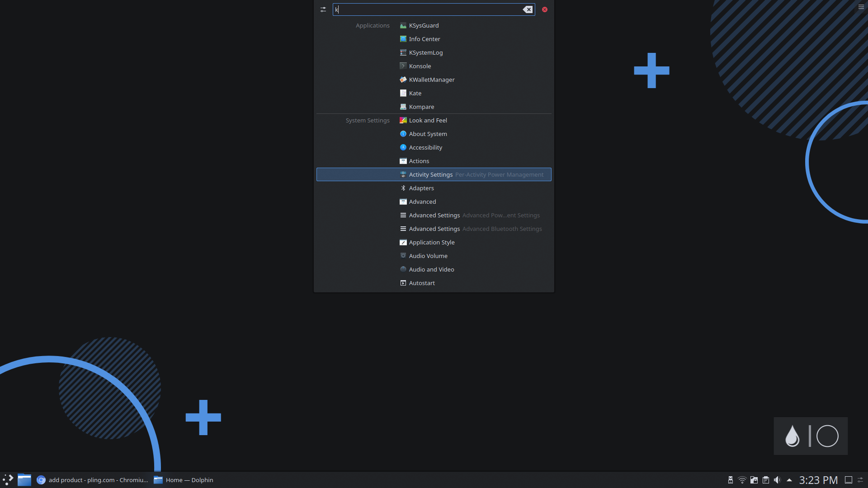868x488 pixels.
Task: Switch to Home Dolphin window
Action: 184,480
